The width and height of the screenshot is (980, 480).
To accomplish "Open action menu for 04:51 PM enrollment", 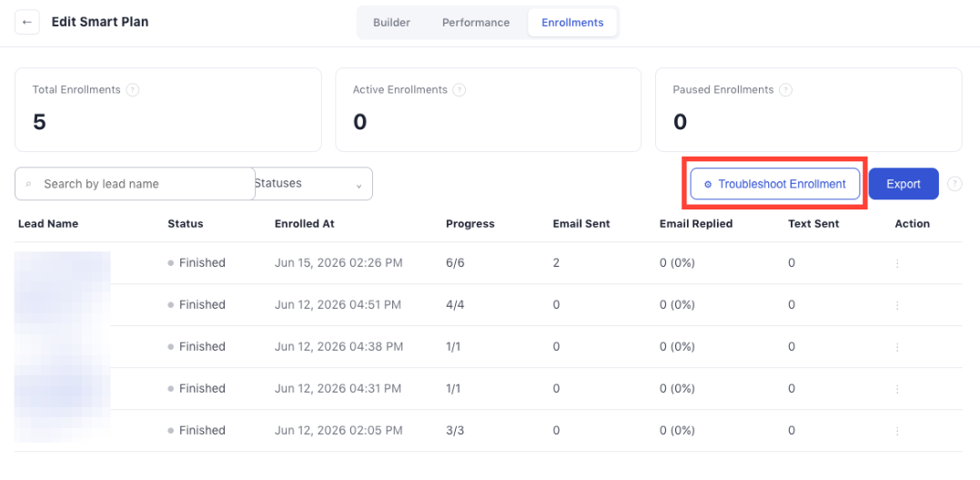I will (x=897, y=305).
